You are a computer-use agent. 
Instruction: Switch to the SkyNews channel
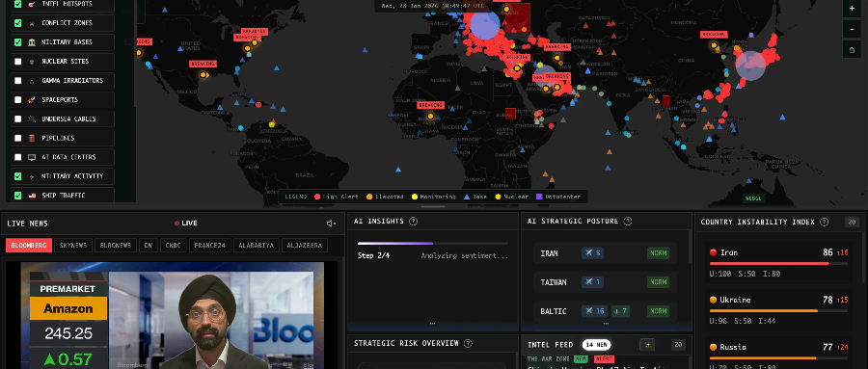73,245
